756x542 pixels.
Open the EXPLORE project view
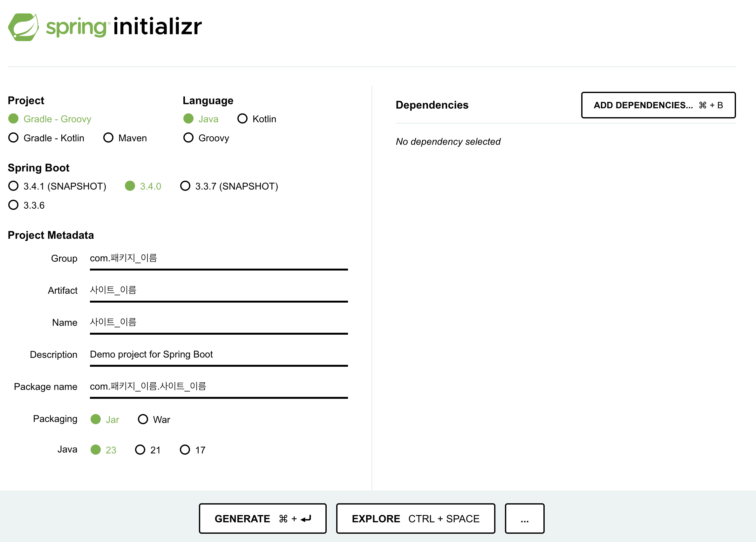tap(415, 519)
